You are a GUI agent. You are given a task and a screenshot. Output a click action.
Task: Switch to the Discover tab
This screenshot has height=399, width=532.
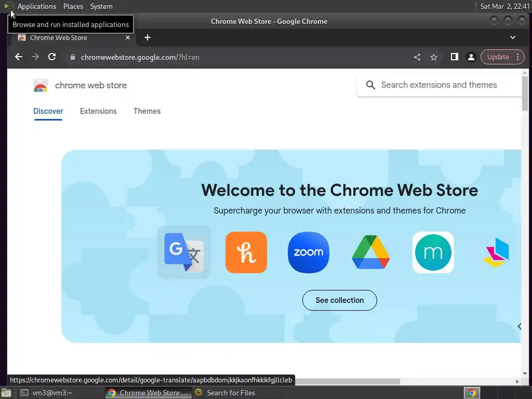[48, 111]
